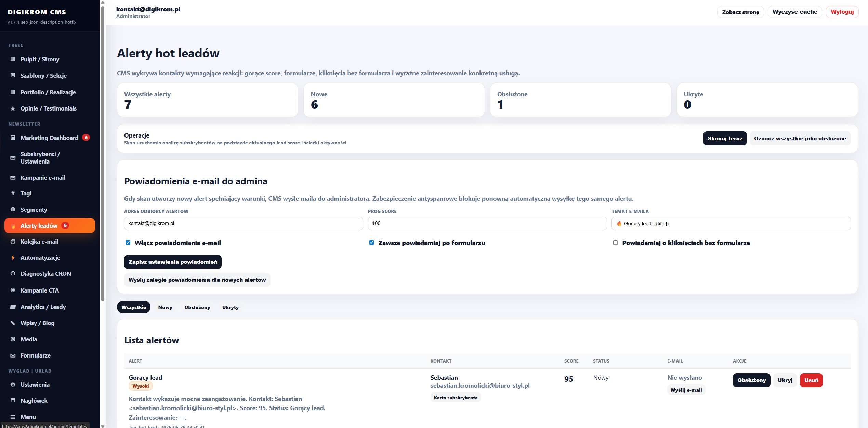Image resolution: width=868 pixels, height=428 pixels.
Task: Save with Zapisz ustawienia powiadomień
Action: coord(173,262)
